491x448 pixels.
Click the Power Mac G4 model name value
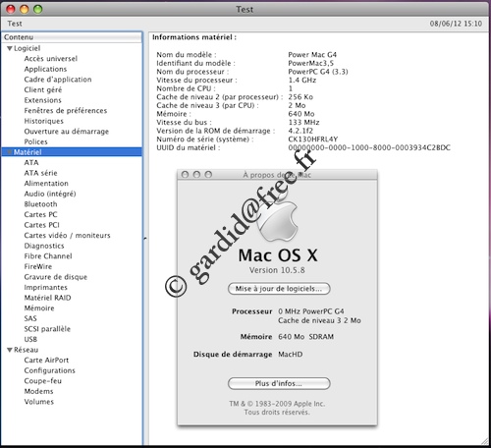[312, 55]
